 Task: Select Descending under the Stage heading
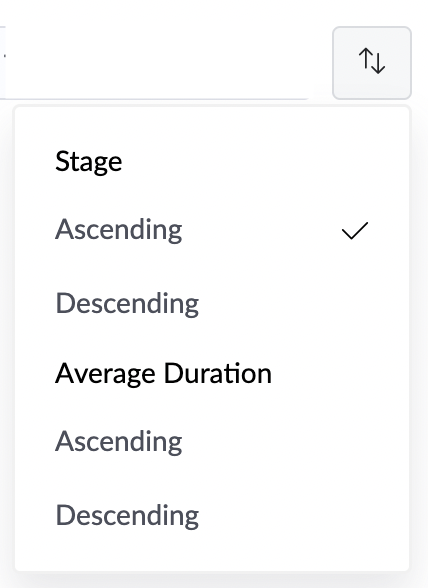click(212, 303)
